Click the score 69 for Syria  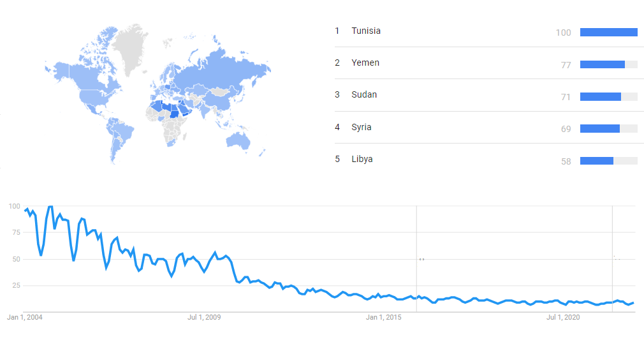click(566, 129)
